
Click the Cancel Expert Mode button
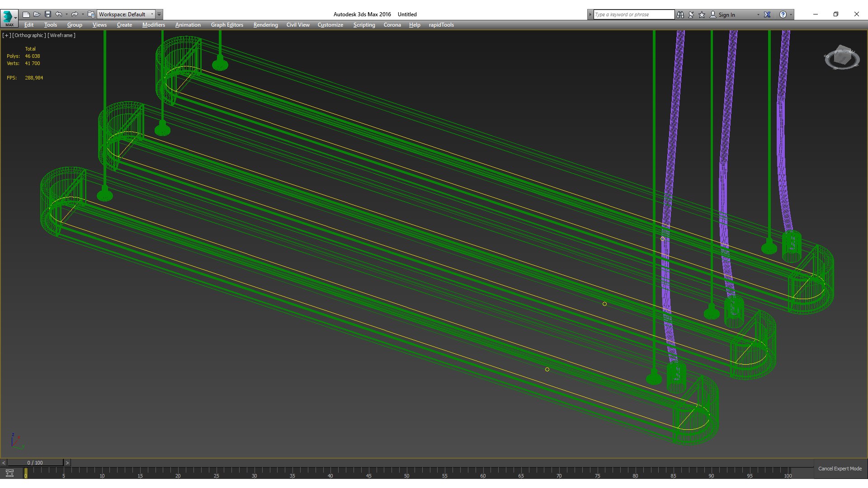click(840, 469)
